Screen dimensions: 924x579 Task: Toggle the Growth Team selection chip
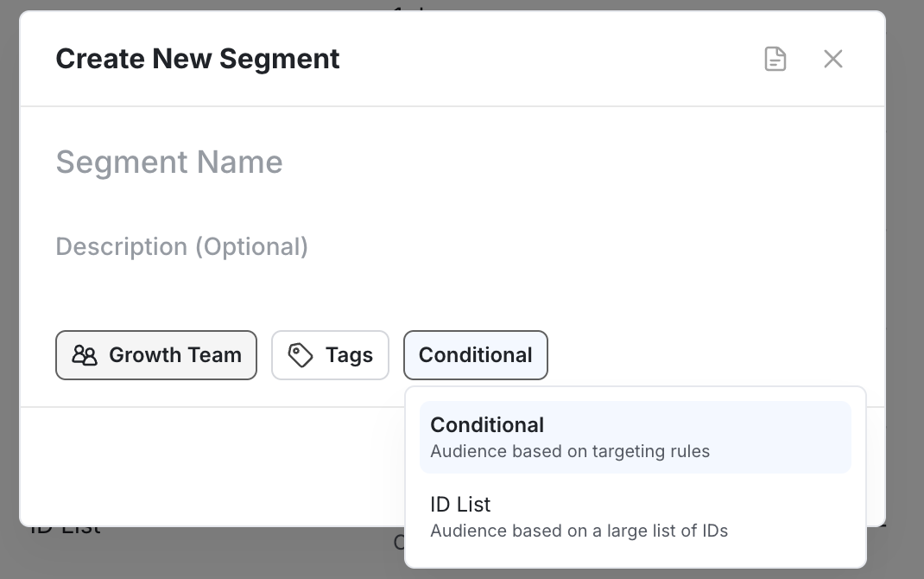point(156,354)
